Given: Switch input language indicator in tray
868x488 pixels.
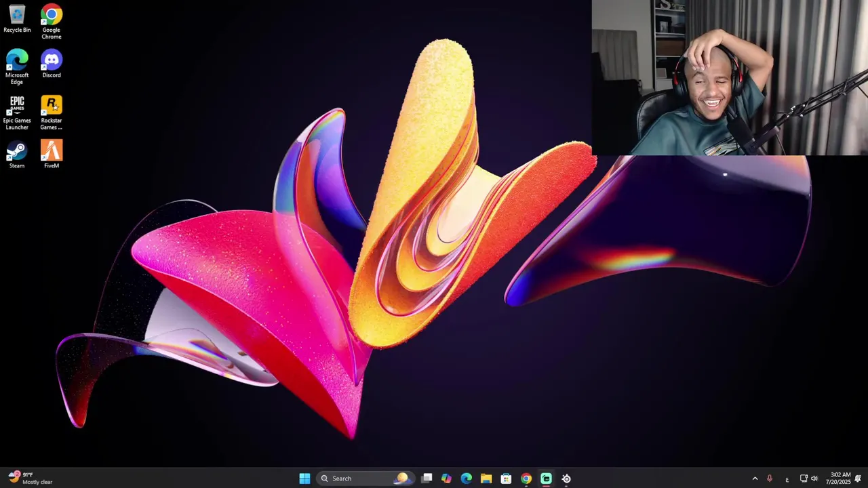Looking at the screenshot, I should (787, 479).
